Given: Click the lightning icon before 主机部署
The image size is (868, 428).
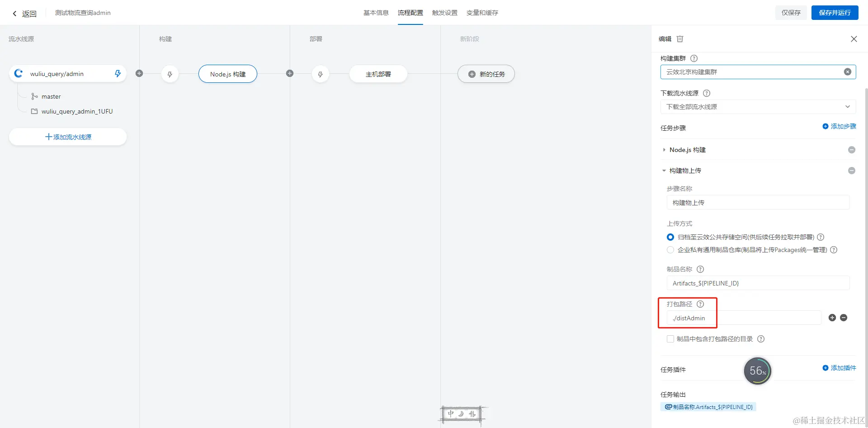Looking at the screenshot, I should click(x=321, y=74).
